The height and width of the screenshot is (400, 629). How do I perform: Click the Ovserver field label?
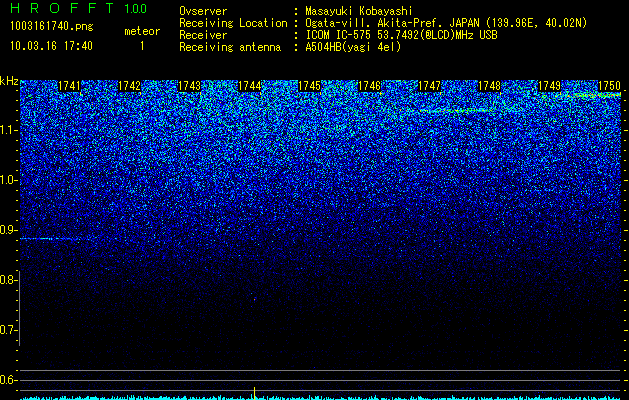pyautogui.click(x=203, y=11)
